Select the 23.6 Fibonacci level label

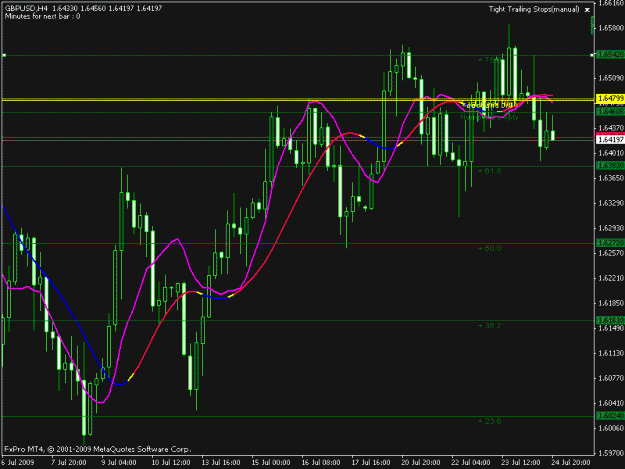point(489,421)
